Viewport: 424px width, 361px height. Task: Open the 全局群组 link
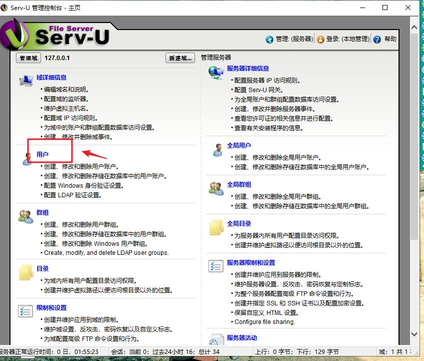pyautogui.click(x=239, y=184)
